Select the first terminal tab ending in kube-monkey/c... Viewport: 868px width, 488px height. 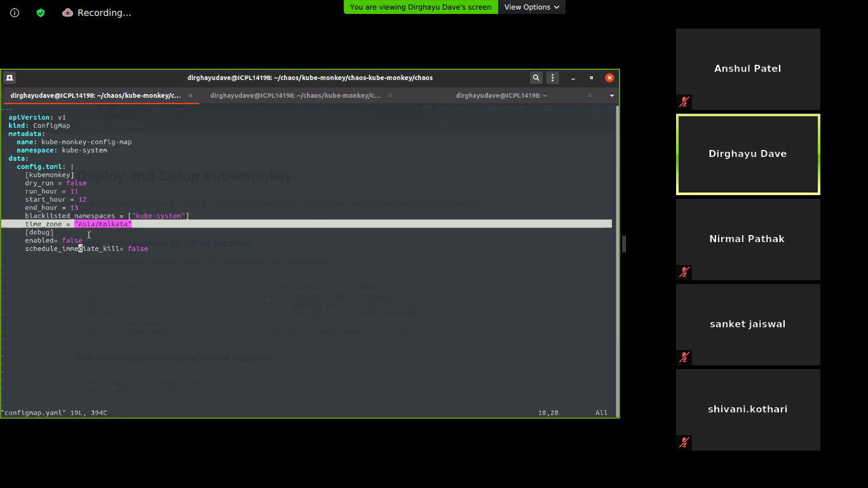click(95, 95)
